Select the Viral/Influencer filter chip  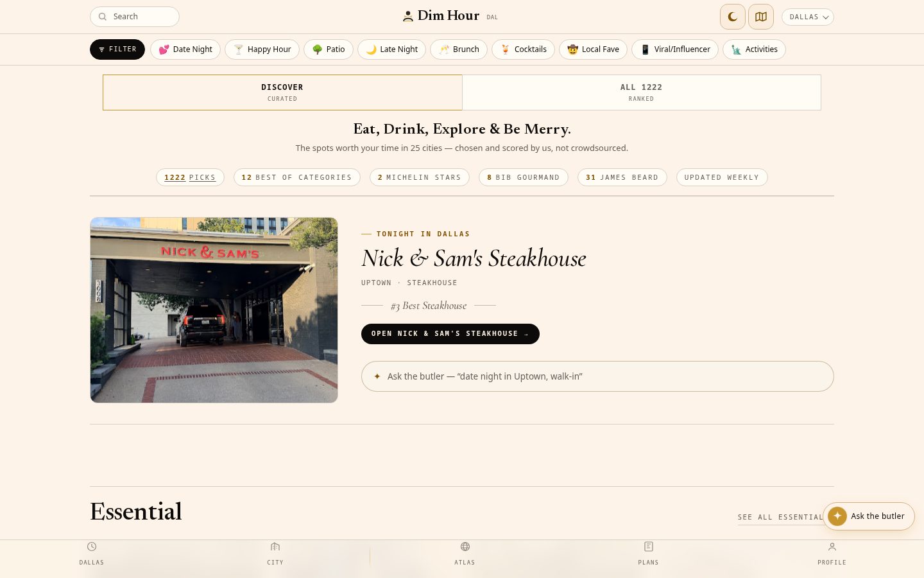(675, 49)
